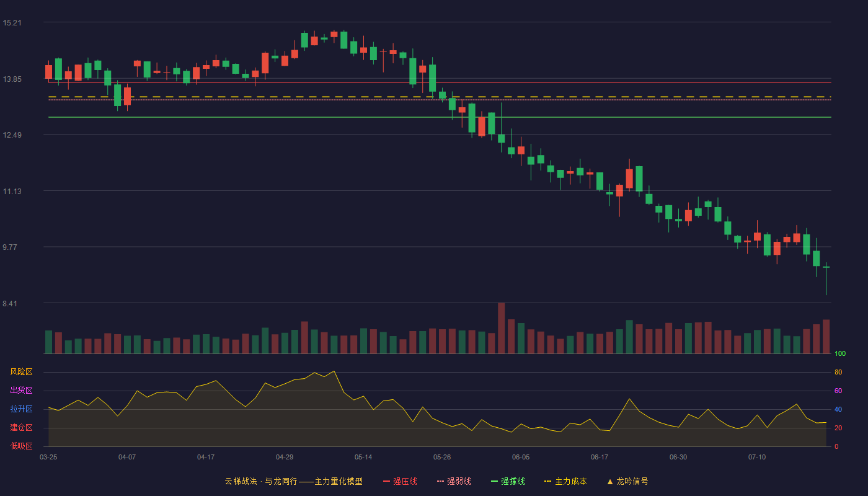Image resolution: width=868 pixels, height=496 pixels.
Task: Click the last green candlestick on chart
Action: [x=826, y=267]
